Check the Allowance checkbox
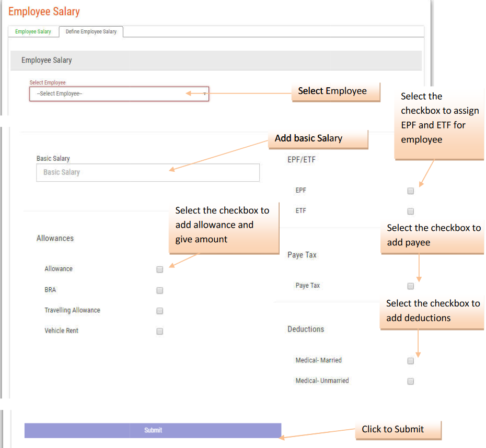Screen dimensions: 486x448 pyautogui.click(x=160, y=269)
